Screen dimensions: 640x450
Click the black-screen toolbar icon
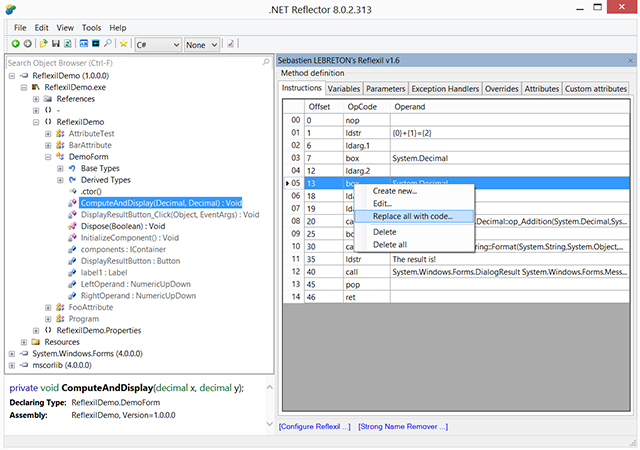point(96,44)
